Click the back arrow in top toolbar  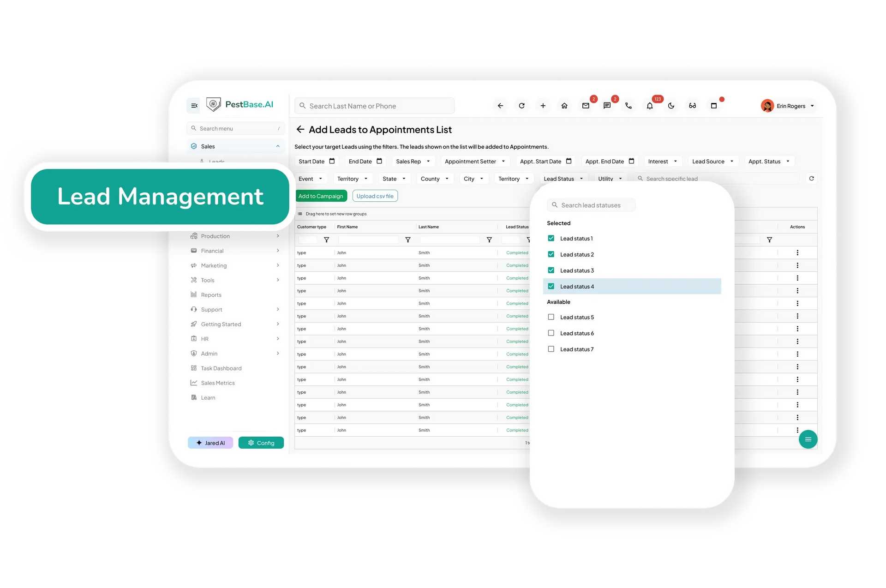[x=500, y=106]
